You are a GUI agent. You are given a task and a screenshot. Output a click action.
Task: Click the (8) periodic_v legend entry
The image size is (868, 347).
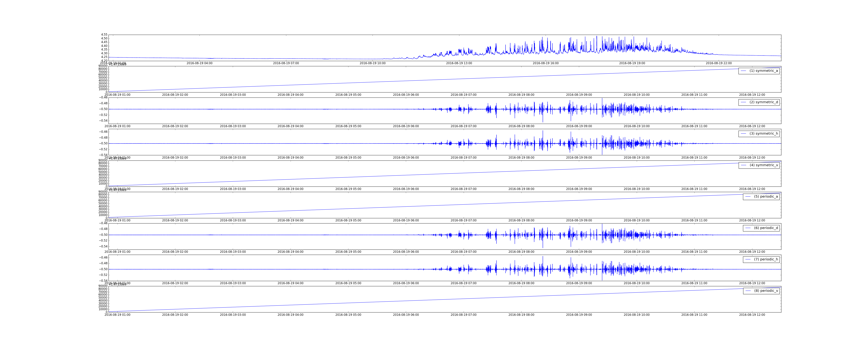click(x=761, y=291)
